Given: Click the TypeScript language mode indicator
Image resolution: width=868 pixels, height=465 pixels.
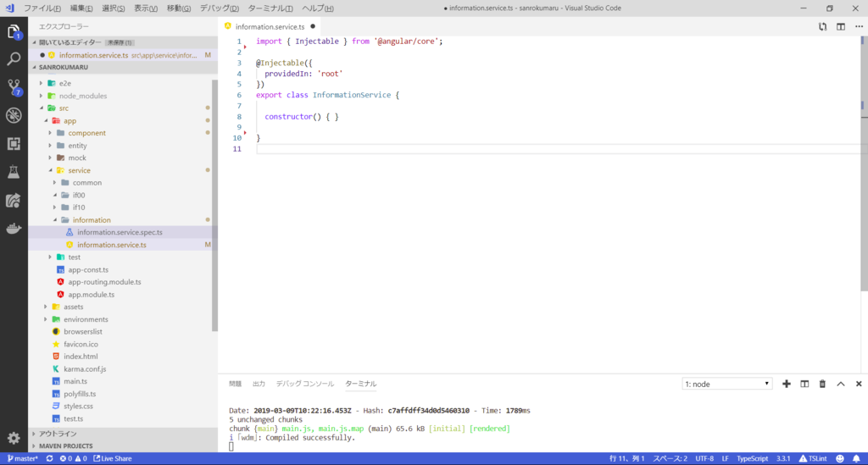Looking at the screenshot, I should [753, 458].
